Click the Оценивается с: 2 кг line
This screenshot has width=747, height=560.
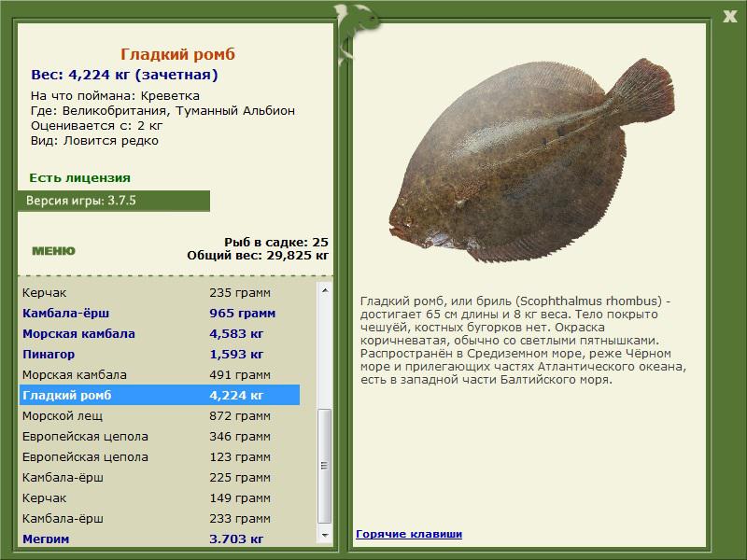click(97, 126)
